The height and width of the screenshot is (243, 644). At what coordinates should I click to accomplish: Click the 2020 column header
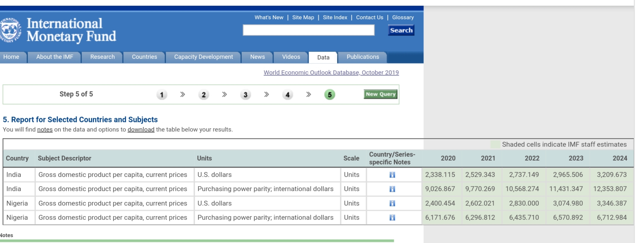tap(448, 158)
